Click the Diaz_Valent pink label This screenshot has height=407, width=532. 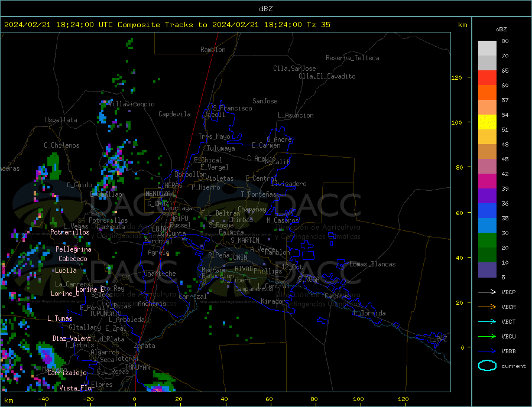click(x=72, y=338)
